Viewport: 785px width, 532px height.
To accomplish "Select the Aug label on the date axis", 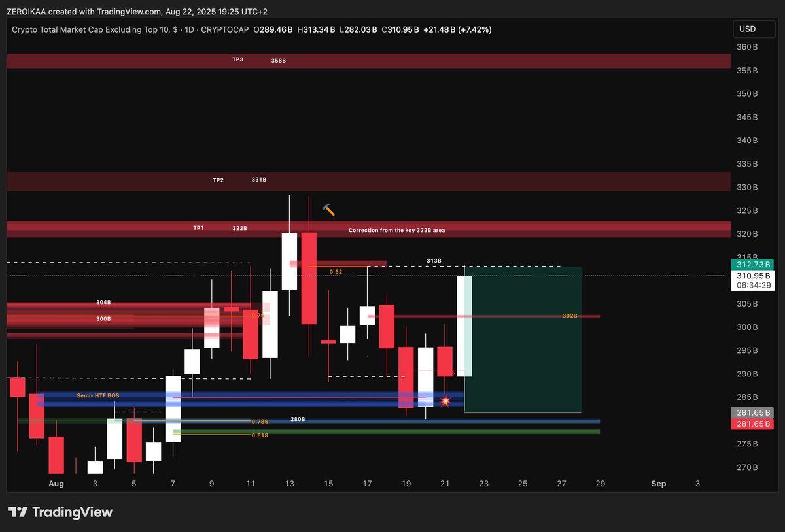I will click(x=56, y=484).
